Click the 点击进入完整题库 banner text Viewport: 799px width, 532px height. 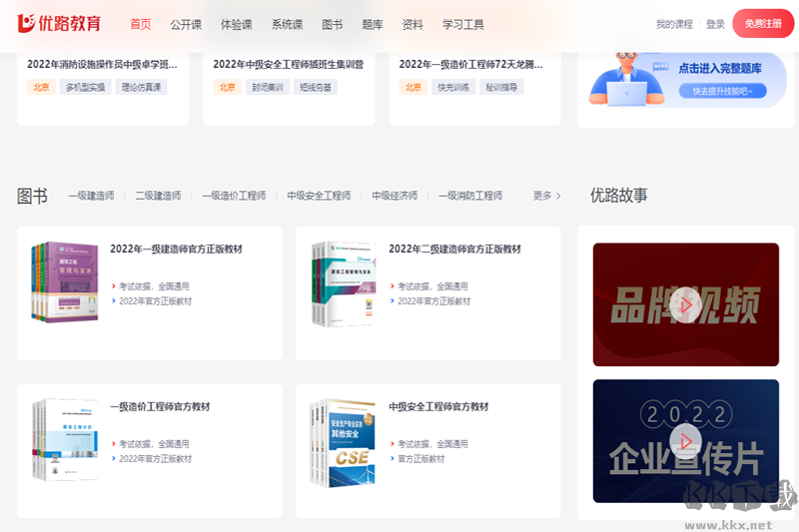tap(720, 68)
